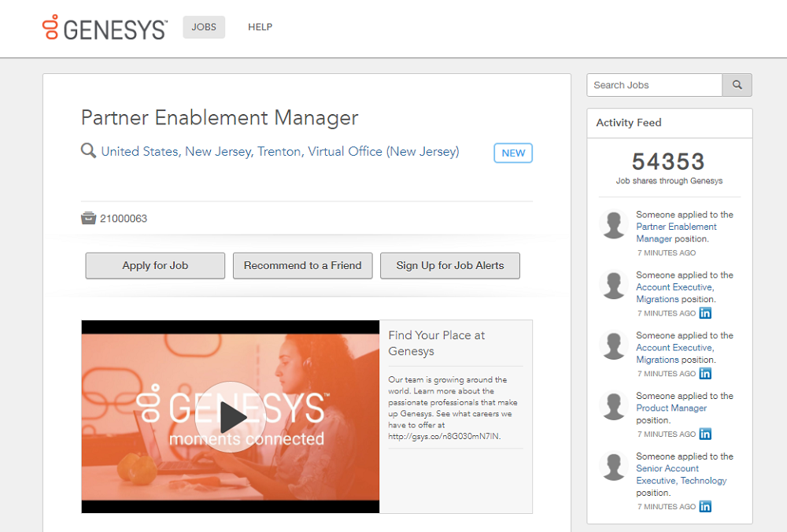This screenshot has width=787, height=532.
Task: Open the Partner Enablement Manager link in Activity Feed
Action: (676, 233)
